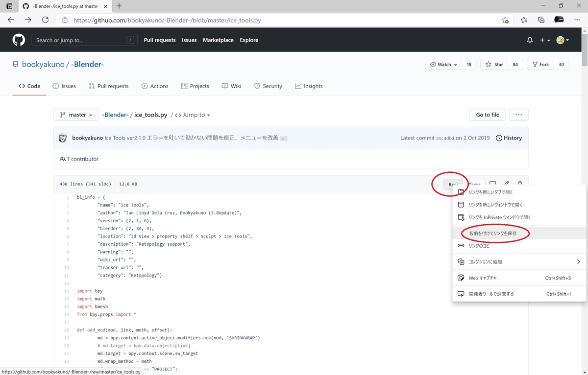Image resolution: width=588 pixels, height=375 pixels.
Task: Select リンクのコピー in context menu
Action: coord(519,246)
